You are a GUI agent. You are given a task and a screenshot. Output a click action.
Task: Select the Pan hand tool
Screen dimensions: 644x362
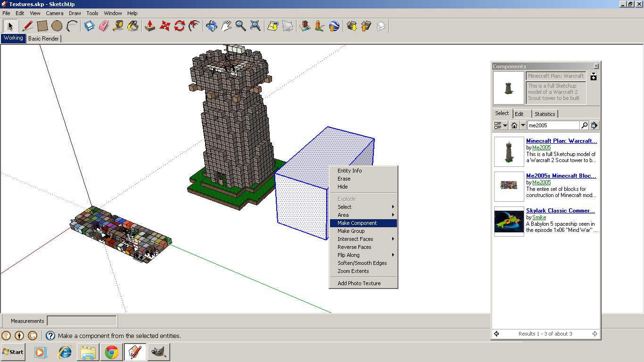pyautogui.click(x=226, y=26)
